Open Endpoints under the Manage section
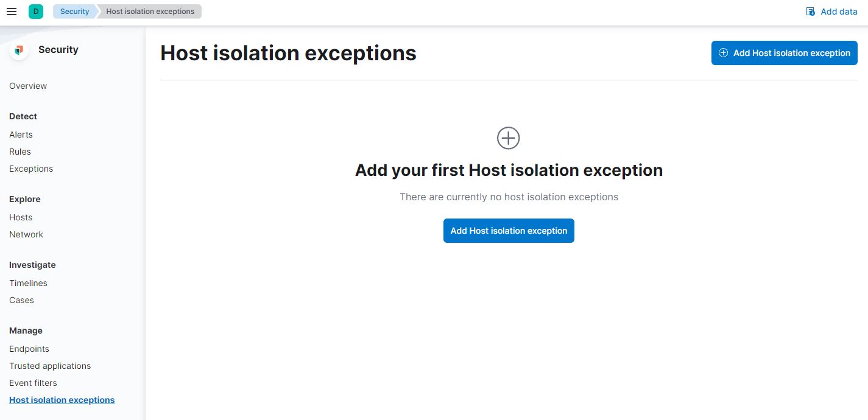Screen dimensions: 868x420 [29, 349]
